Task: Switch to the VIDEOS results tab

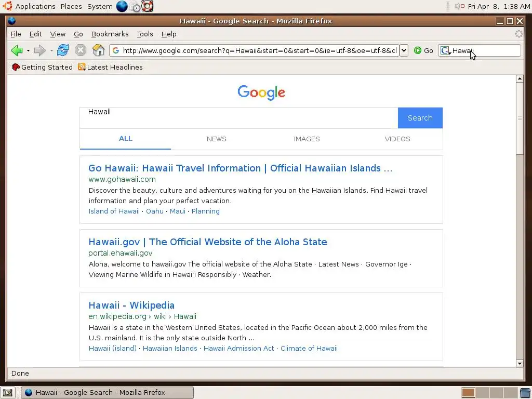Action: tap(397, 139)
